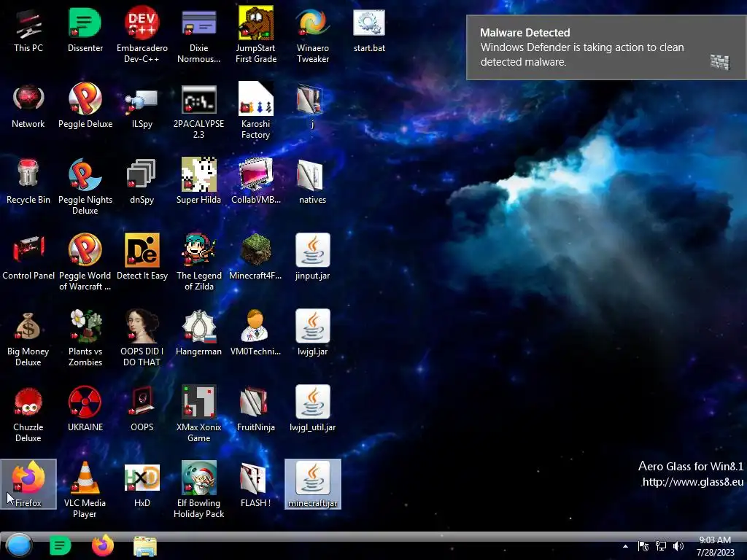This screenshot has width=747, height=560.
Task: Launch Firefox from the taskbar
Action: point(102,545)
